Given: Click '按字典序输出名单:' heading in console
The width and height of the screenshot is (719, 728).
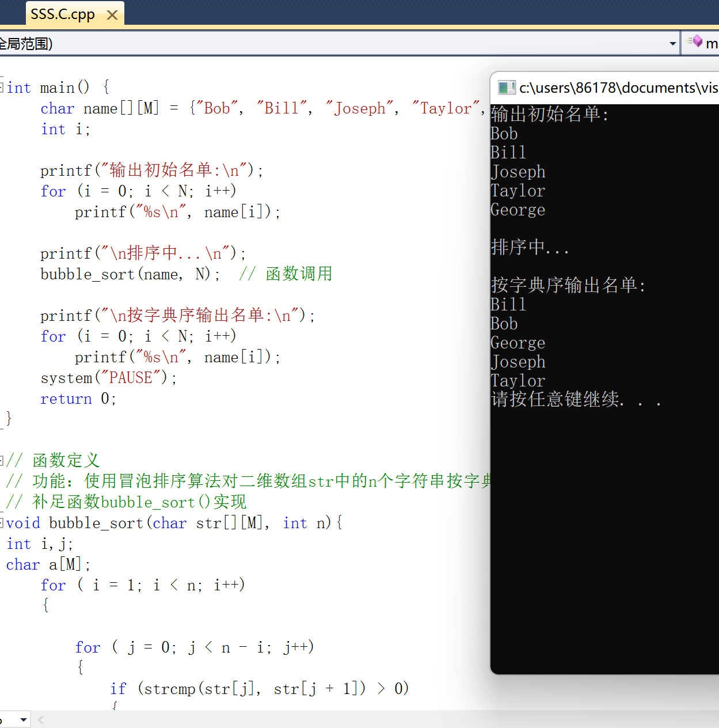Looking at the screenshot, I should click(x=569, y=285).
